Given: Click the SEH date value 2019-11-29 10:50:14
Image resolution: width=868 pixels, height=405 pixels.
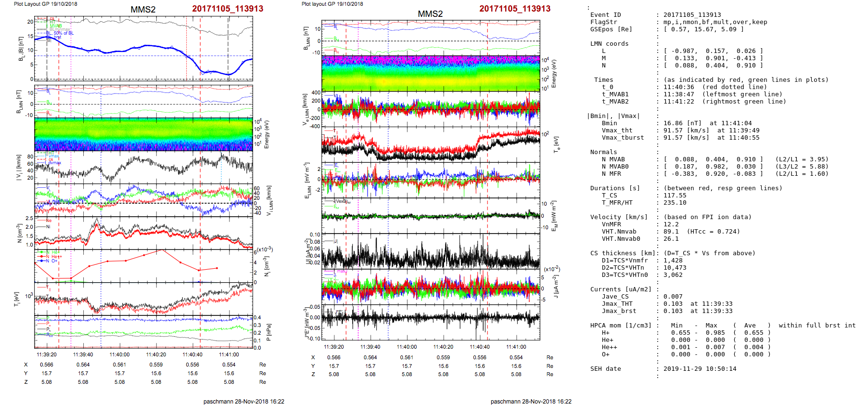Looking at the screenshot, I should [693, 369].
